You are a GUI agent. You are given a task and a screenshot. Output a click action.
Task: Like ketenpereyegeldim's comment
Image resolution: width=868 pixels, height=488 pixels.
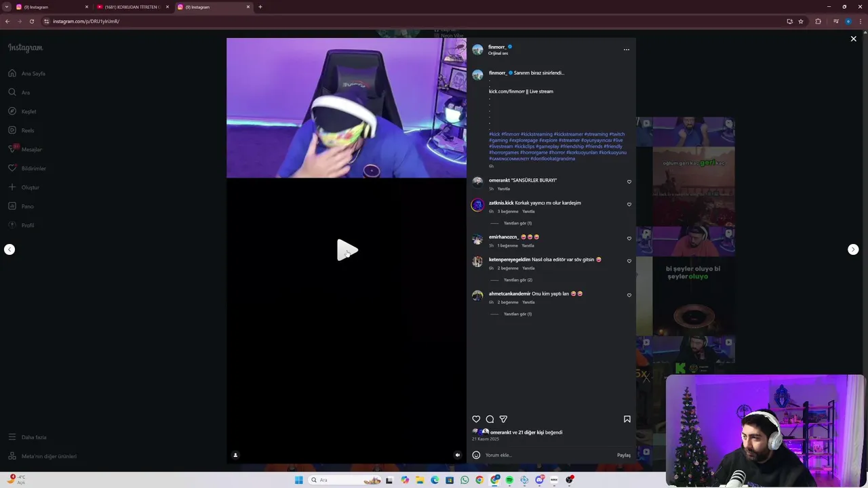[x=629, y=261]
